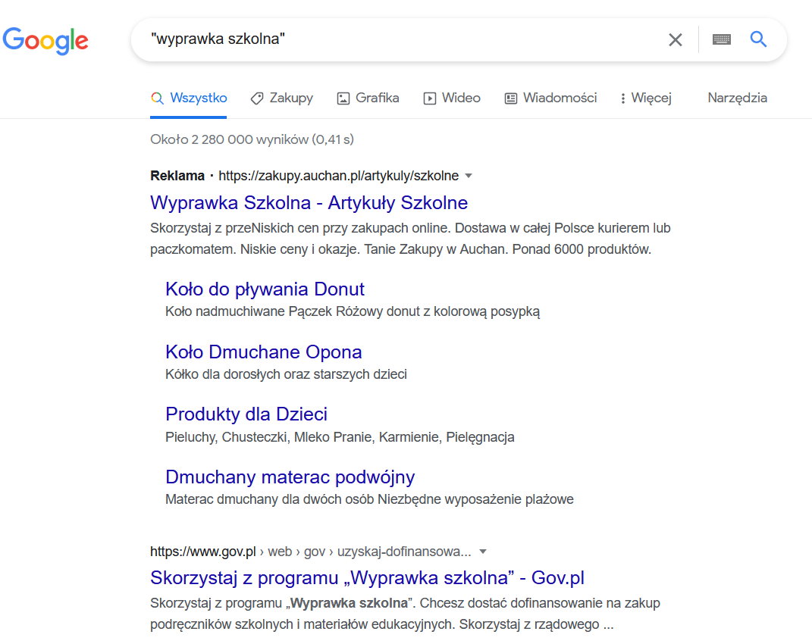Clear the search query with X icon
This screenshot has width=812, height=644.
click(x=676, y=39)
